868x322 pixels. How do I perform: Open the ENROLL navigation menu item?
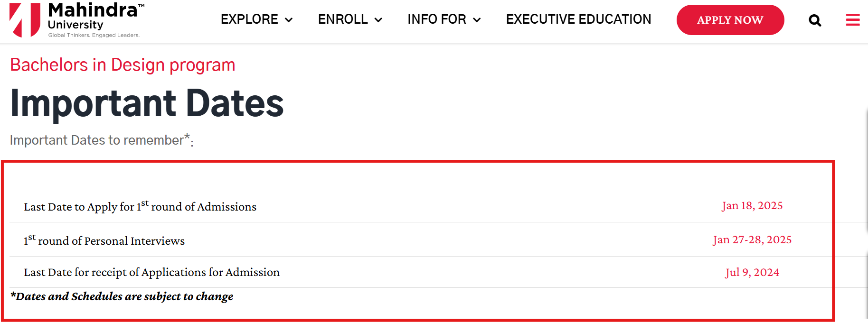342,19
